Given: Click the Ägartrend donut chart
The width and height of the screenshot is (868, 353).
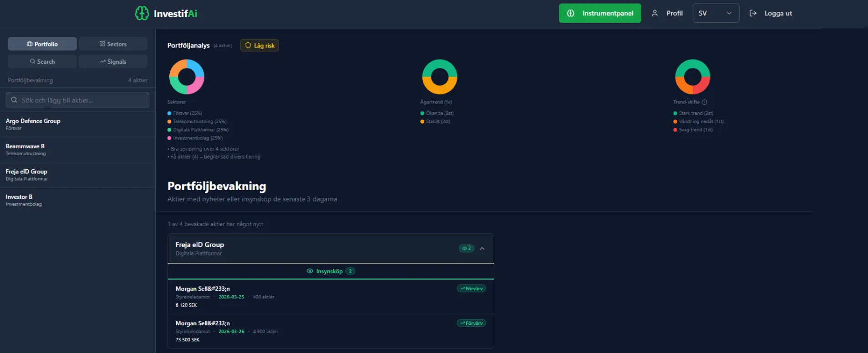Looking at the screenshot, I should click(x=440, y=76).
